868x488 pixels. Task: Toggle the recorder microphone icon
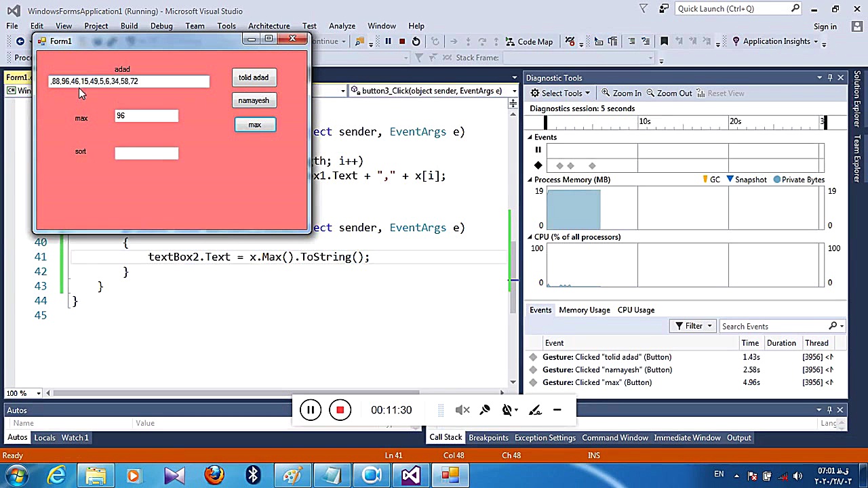click(485, 410)
